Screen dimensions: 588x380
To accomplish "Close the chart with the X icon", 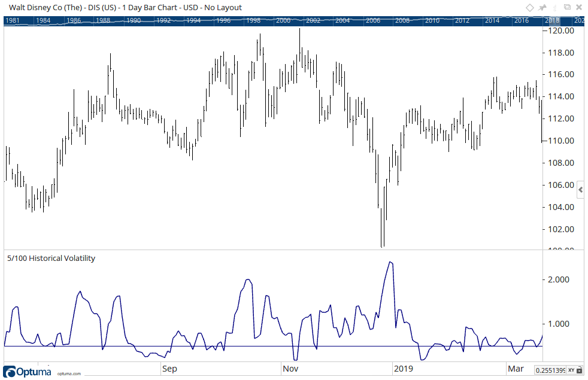I will pos(580,8).
